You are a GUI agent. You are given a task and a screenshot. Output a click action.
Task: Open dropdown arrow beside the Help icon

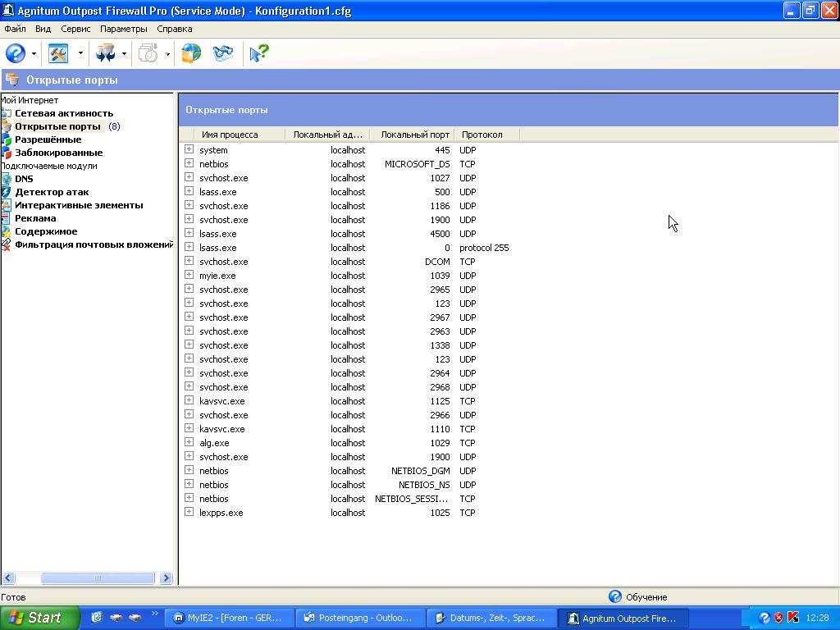coord(34,53)
